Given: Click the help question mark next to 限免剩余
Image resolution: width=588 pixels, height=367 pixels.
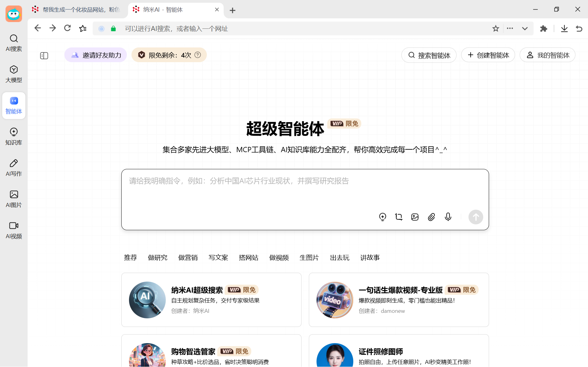Looking at the screenshot, I should tap(198, 55).
